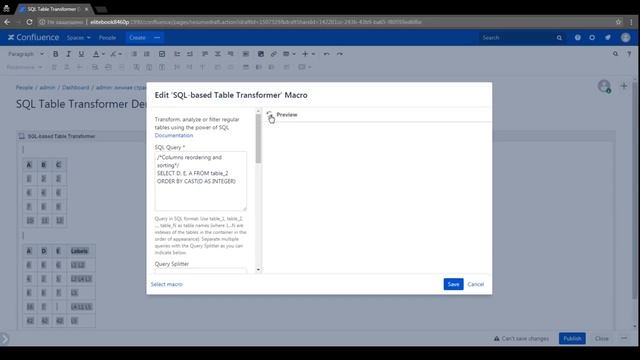The width and height of the screenshot is (640, 360).
Task: Click the page layout icon
Action: (245, 54)
